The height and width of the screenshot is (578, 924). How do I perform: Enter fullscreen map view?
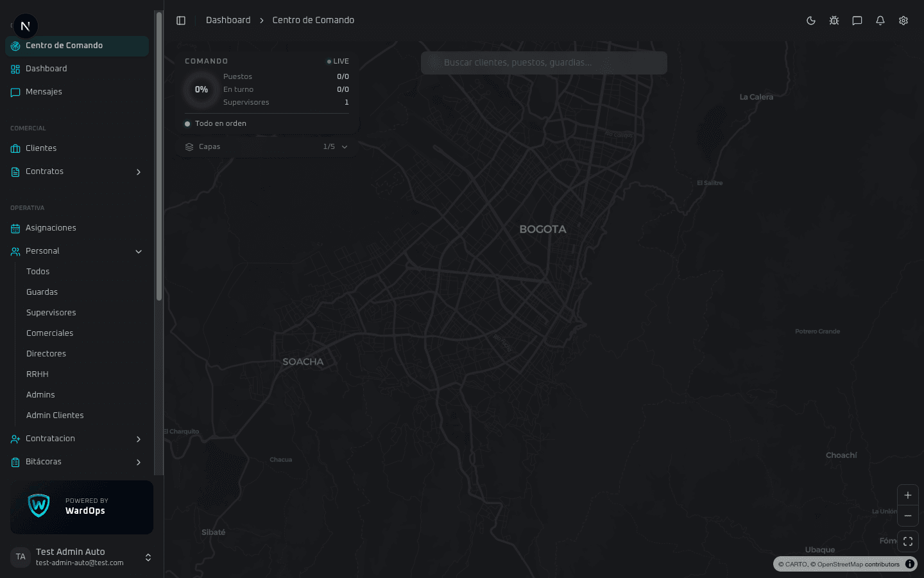[x=908, y=541]
